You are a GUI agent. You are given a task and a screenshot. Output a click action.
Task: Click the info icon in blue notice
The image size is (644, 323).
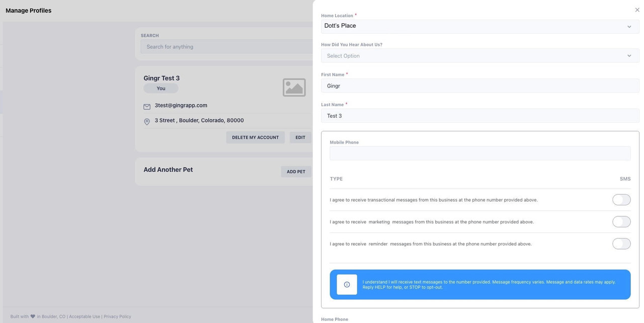point(347,285)
